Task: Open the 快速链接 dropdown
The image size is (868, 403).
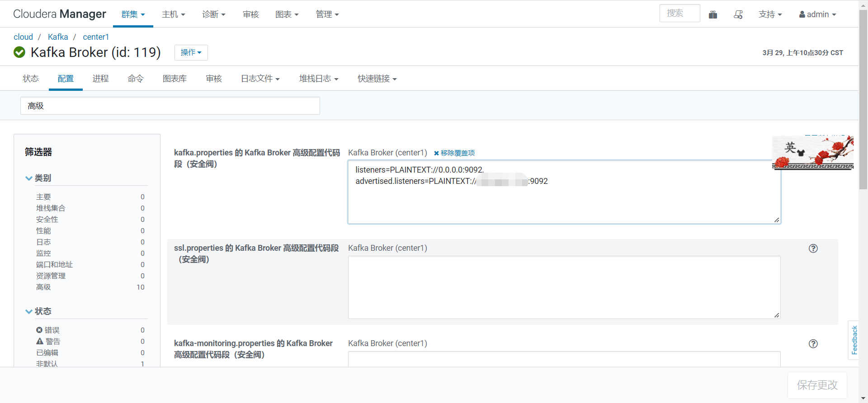Action: click(x=377, y=79)
